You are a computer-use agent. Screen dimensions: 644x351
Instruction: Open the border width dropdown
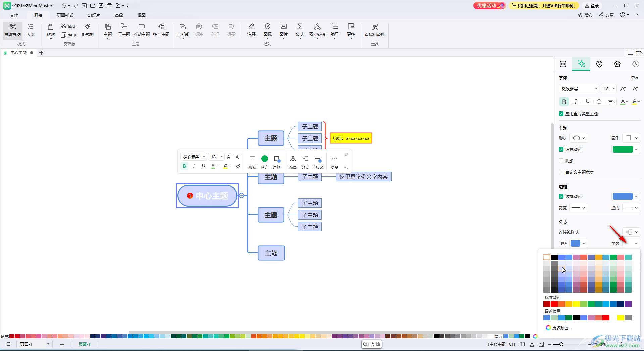(579, 208)
